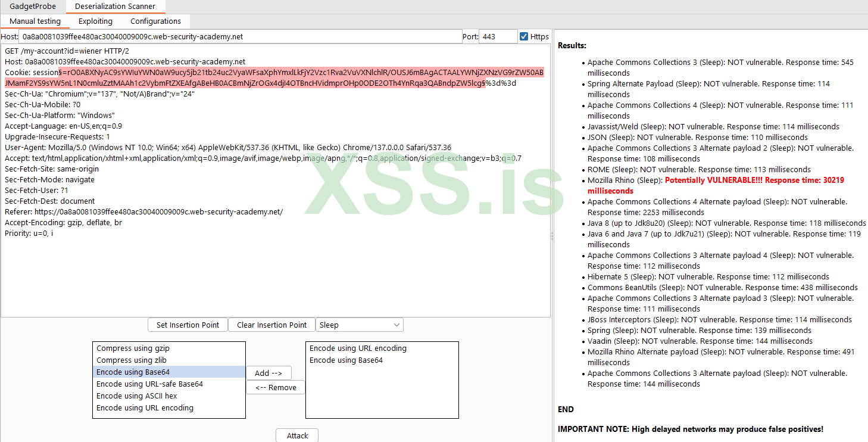Open the Sleep attack type dropdown
The image size is (868, 442).
pyautogui.click(x=359, y=325)
